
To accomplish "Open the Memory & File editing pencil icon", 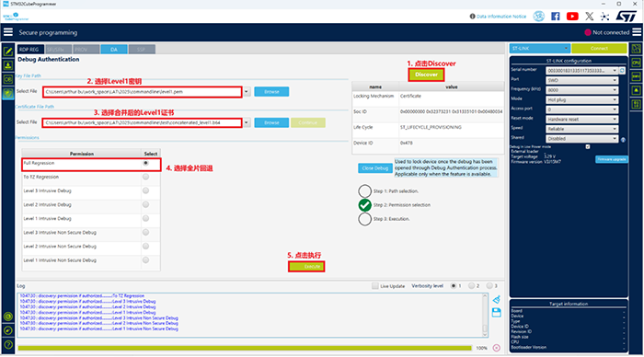I will [x=7, y=52].
